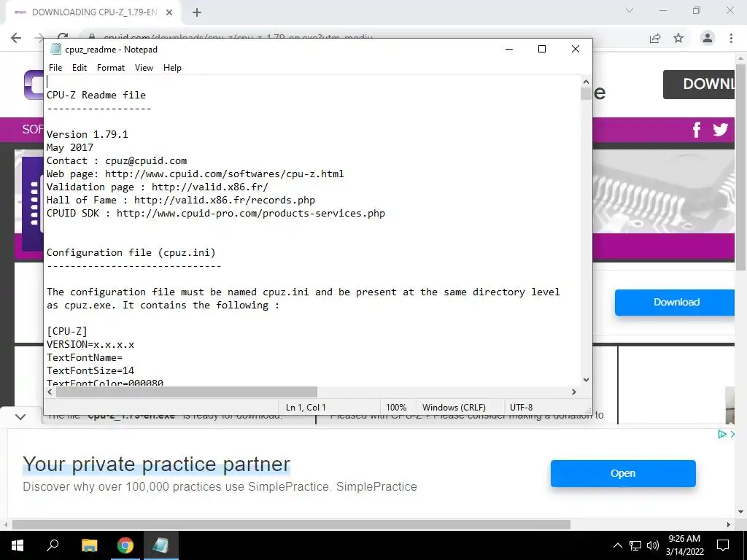Click the network tray icon

(635, 545)
